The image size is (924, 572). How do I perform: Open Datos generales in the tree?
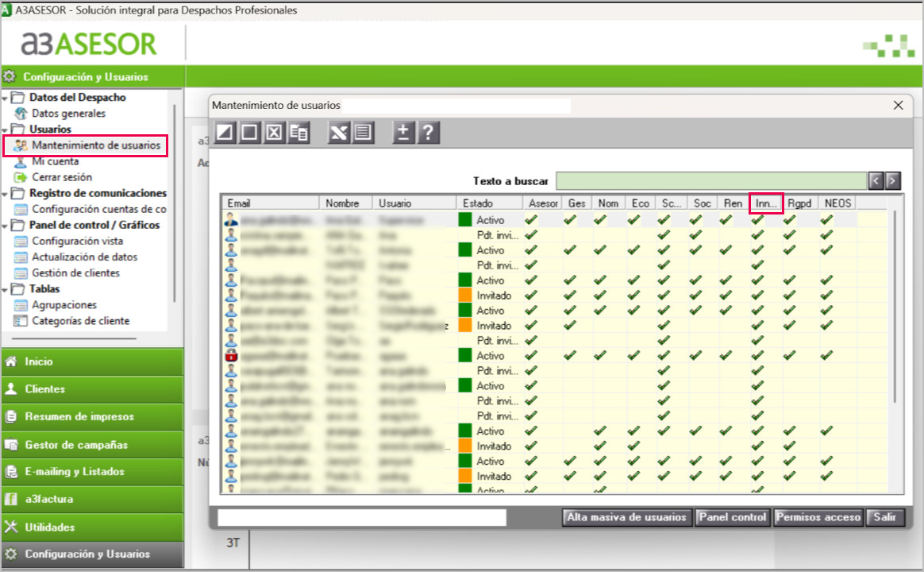coord(68,114)
